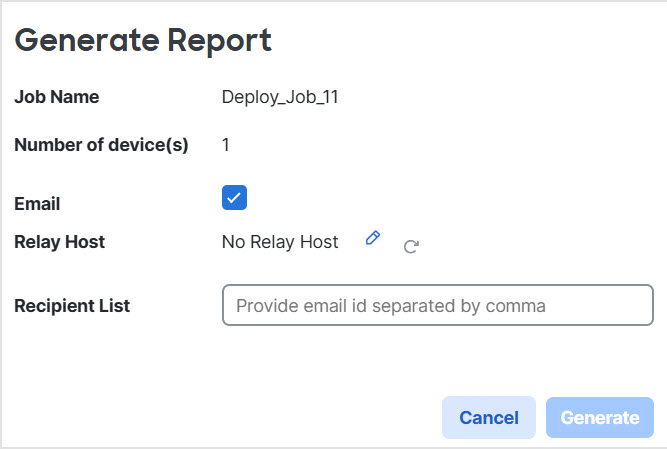Click the Relay Host label
667x449 pixels.
59,241
